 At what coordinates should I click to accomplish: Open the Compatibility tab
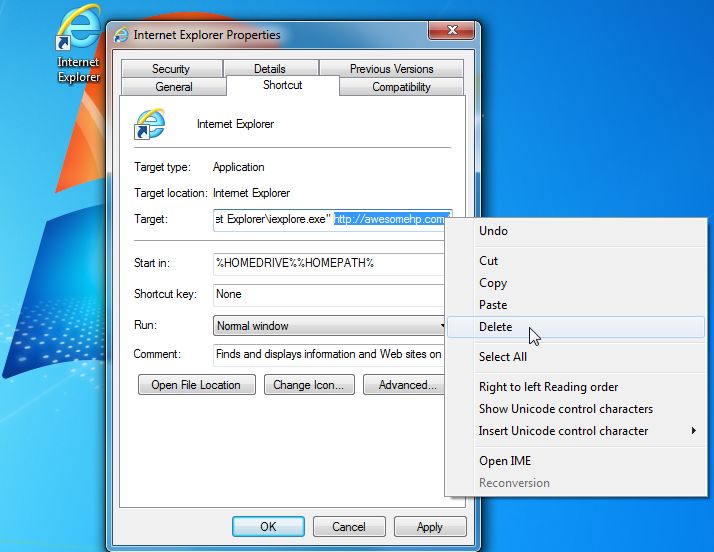(x=401, y=87)
